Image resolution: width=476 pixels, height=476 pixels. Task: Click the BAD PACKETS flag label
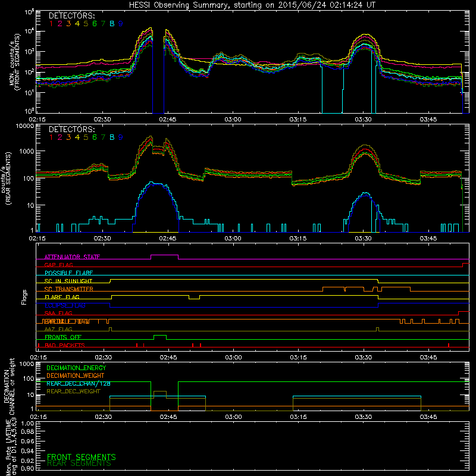click(x=65, y=345)
